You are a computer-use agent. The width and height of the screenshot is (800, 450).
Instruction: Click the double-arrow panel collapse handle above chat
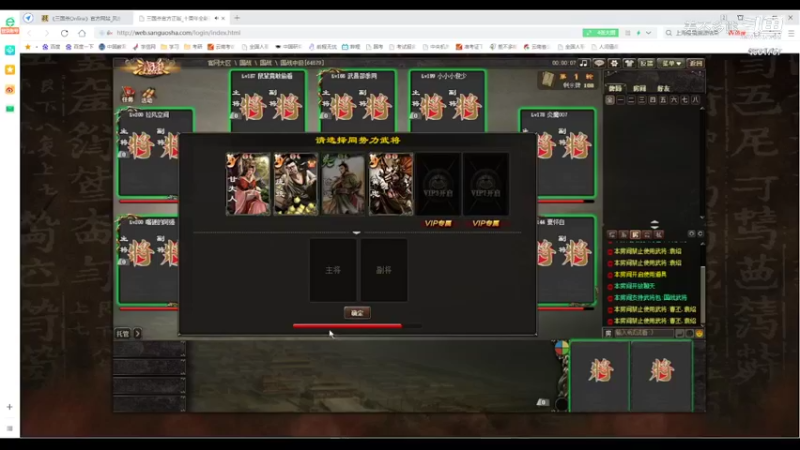coord(655,224)
